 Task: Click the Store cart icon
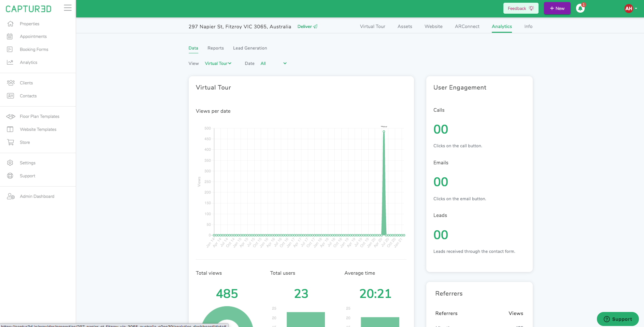tap(11, 142)
